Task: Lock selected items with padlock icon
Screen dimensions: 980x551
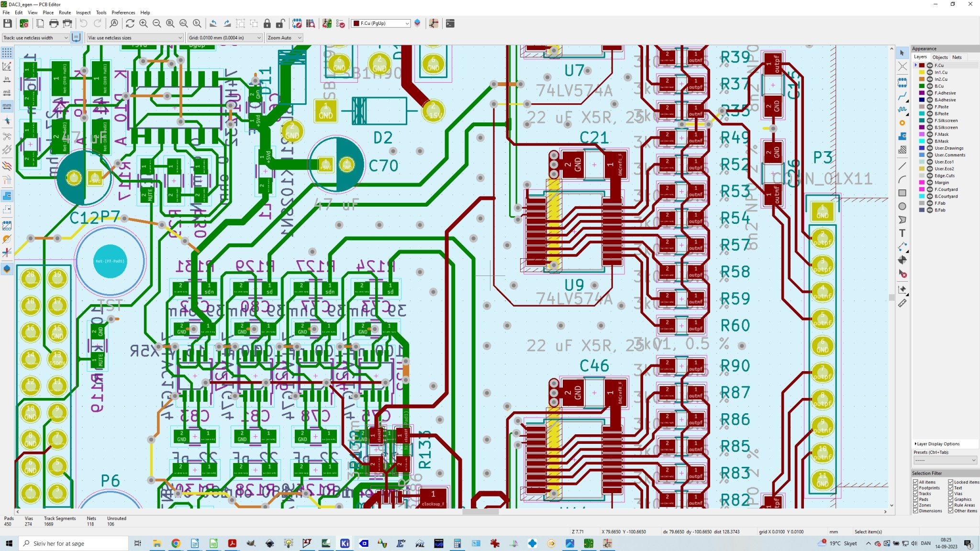Action: click(267, 23)
